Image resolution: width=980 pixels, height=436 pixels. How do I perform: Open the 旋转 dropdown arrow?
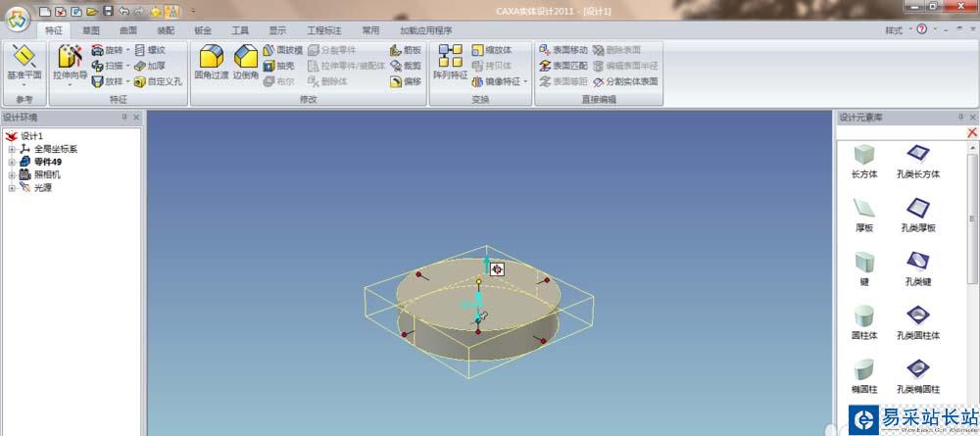[127, 50]
